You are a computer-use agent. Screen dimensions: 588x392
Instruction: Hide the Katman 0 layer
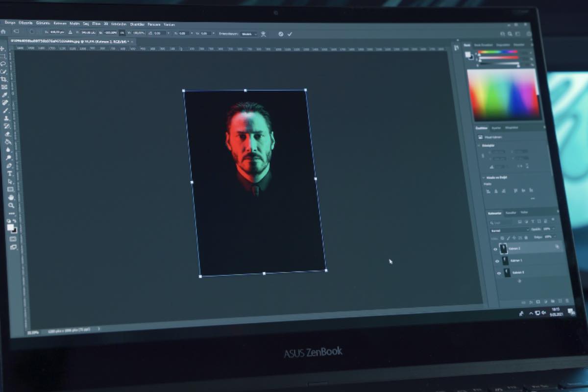(499, 273)
